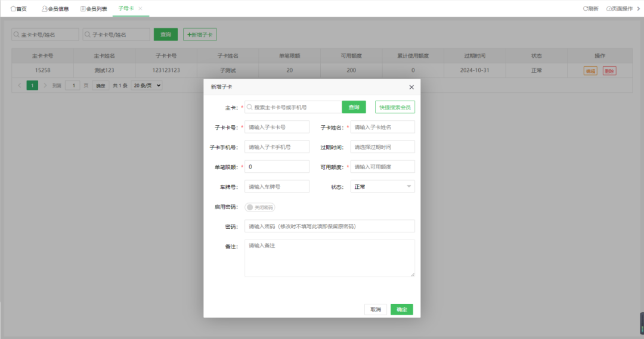Click the 备注 textarea

point(329,258)
